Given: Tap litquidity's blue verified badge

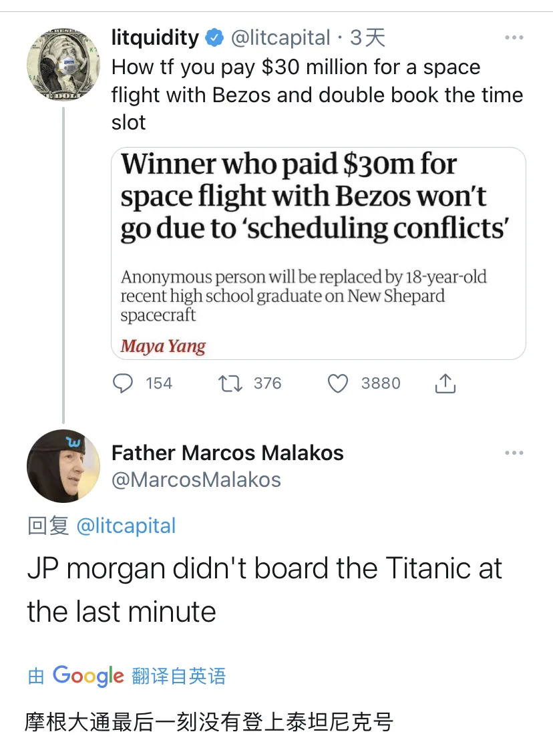Looking at the screenshot, I should 214,38.
